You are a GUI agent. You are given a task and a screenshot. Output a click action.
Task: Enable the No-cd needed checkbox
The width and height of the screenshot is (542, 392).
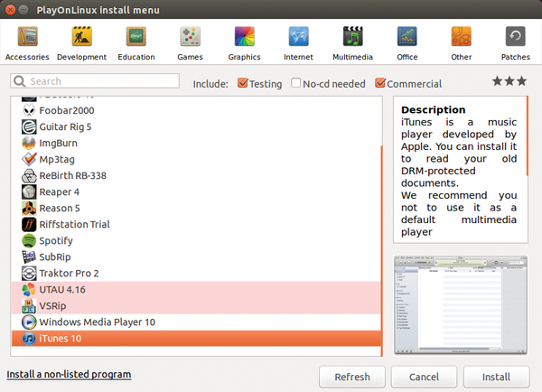coord(295,83)
